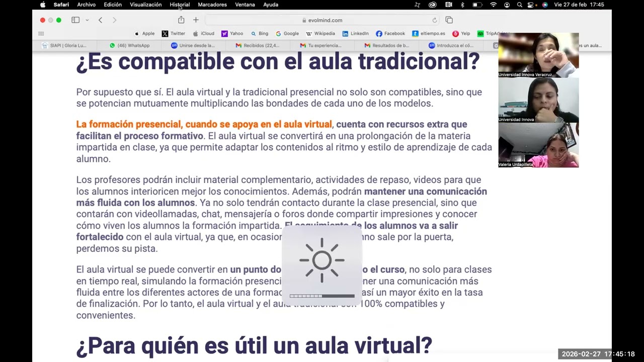Switch to the Introduzca el có... tab
Image resolution: width=644 pixels, height=362 pixels.
pyautogui.click(x=451, y=45)
